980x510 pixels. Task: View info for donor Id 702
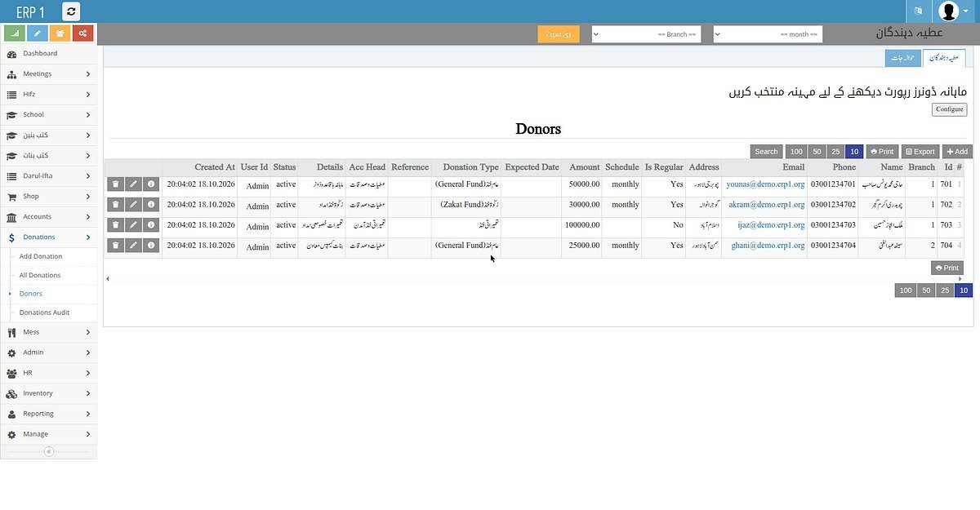tap(151, 205)
